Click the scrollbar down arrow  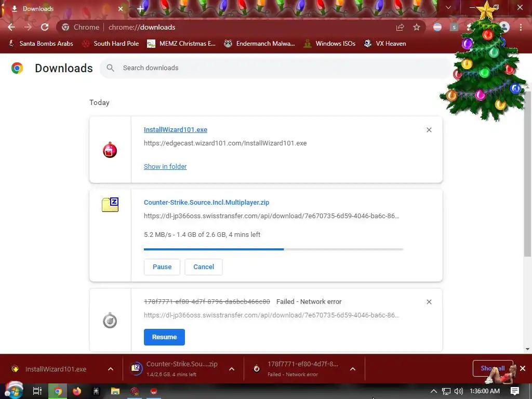pyautogui.click(x=527, y=349)
